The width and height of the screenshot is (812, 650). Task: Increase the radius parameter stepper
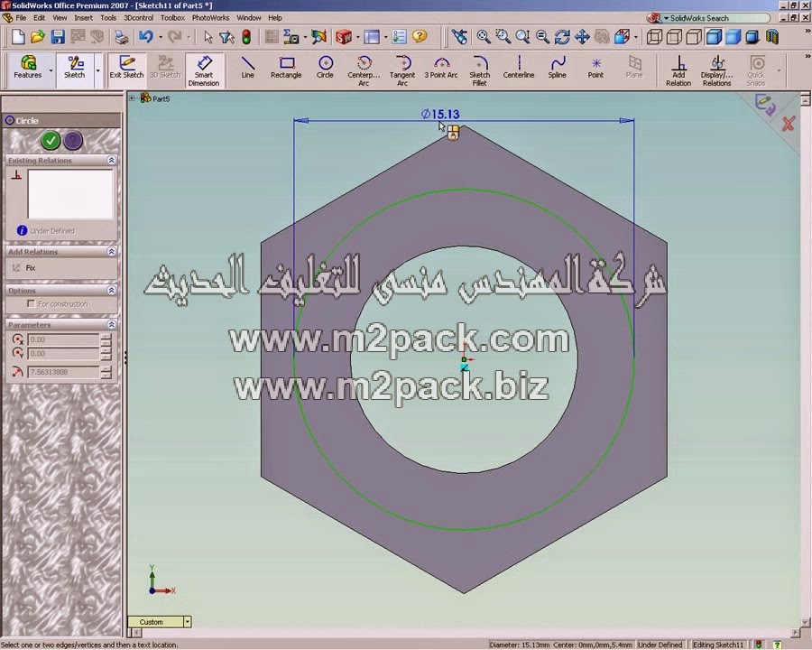[x=106, y=369]
